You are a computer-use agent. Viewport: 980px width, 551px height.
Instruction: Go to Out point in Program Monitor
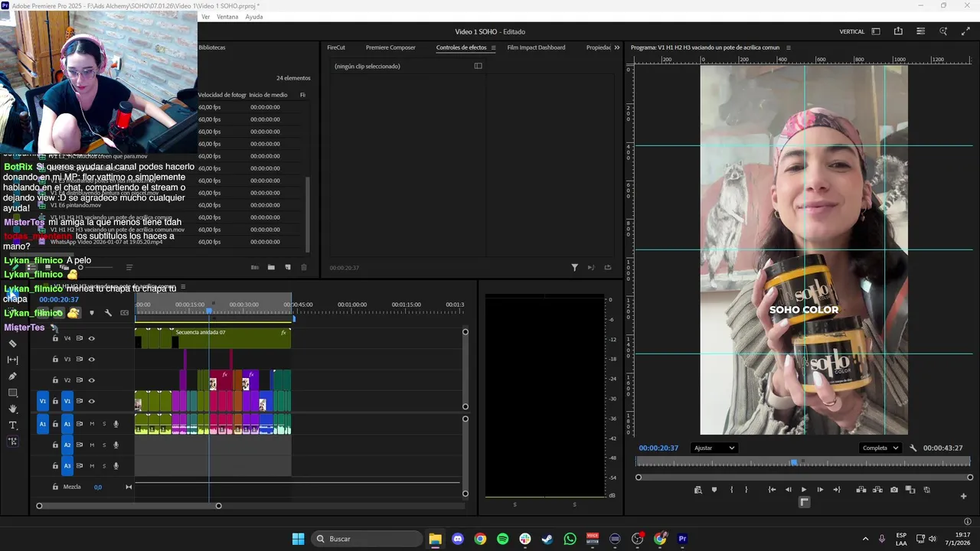click(x=836, y=490)
